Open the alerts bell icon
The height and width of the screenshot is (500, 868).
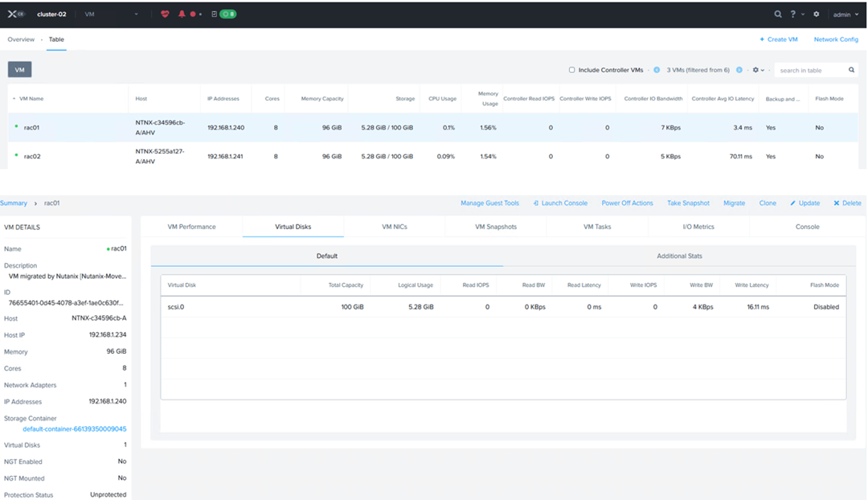(182, 14)
